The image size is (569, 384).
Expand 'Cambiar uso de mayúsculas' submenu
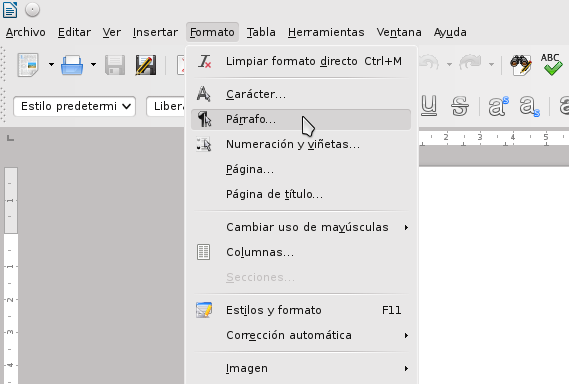(x=301, y=227)
